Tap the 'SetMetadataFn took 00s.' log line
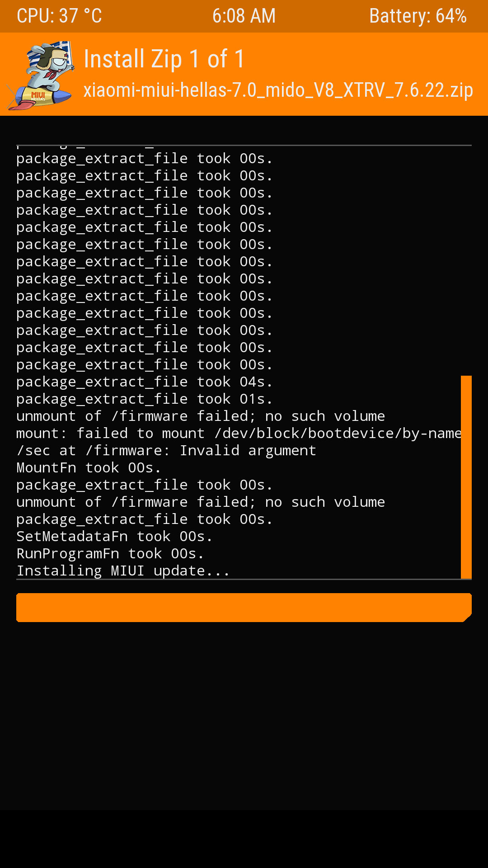 point(114,537)
